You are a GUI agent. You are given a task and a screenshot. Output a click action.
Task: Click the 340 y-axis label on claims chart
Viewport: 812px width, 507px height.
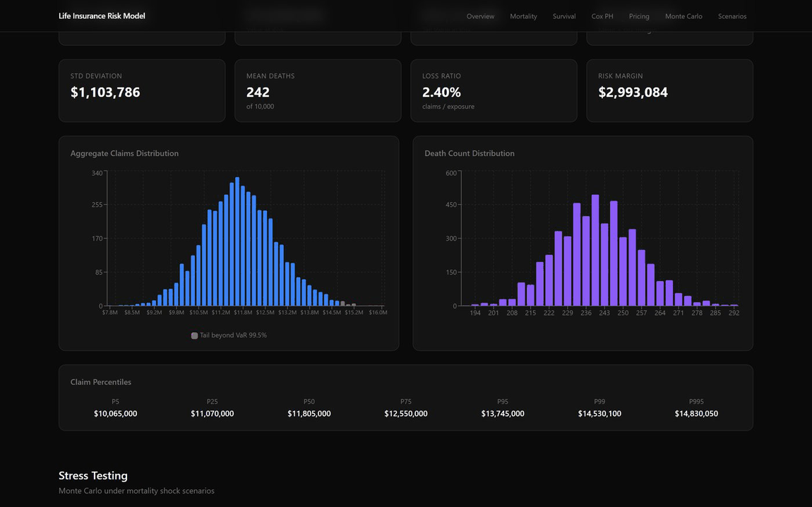(x=97, y=173)
